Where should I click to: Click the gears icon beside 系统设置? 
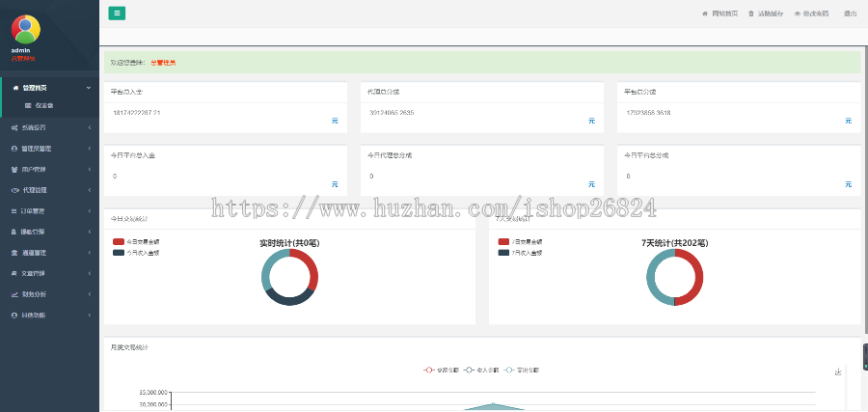point(14,128)
